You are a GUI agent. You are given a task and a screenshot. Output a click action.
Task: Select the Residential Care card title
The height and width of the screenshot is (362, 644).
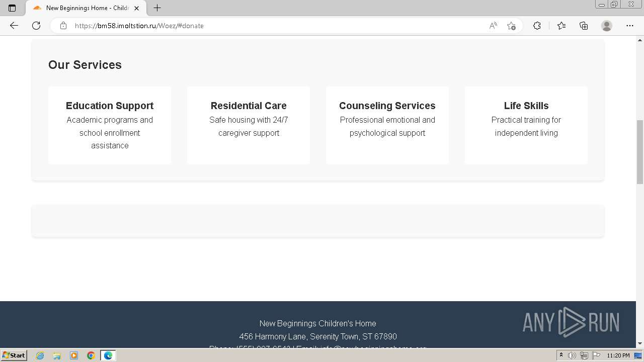click(x=249, y=106)
